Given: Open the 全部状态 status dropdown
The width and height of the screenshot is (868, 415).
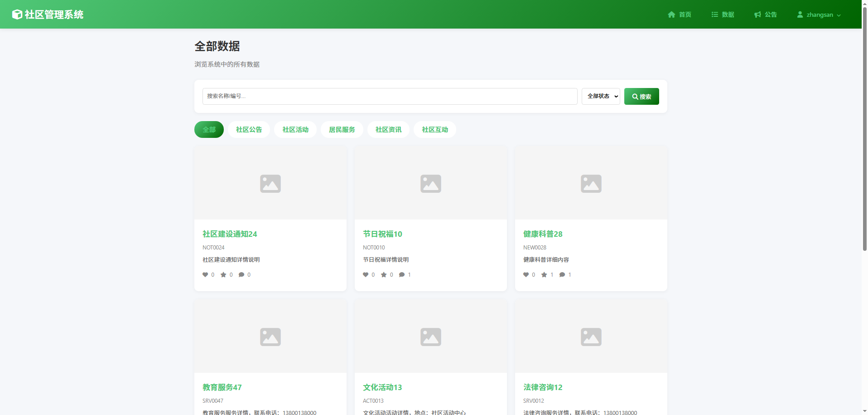Looking at the screenshot, I should (x=601, y=96).
